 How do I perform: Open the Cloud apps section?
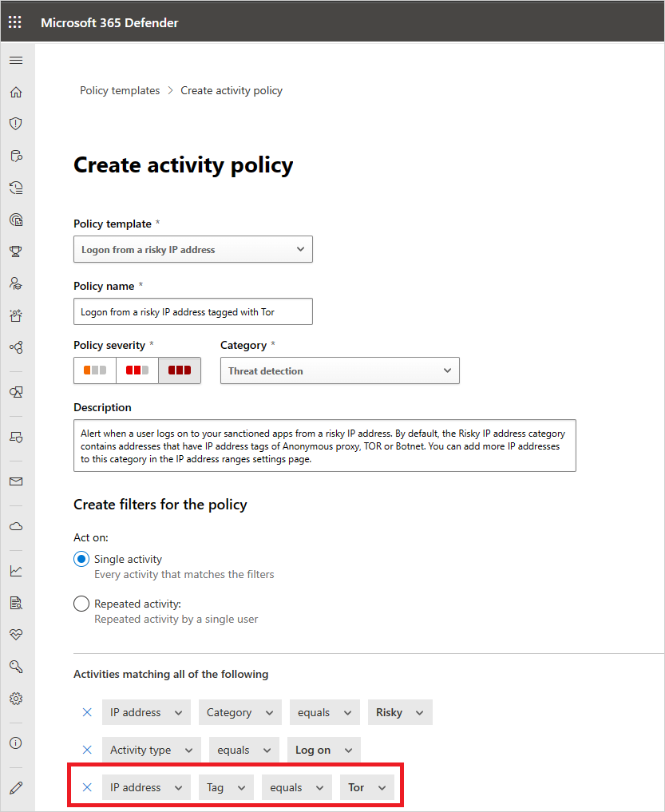coord(15,525)
